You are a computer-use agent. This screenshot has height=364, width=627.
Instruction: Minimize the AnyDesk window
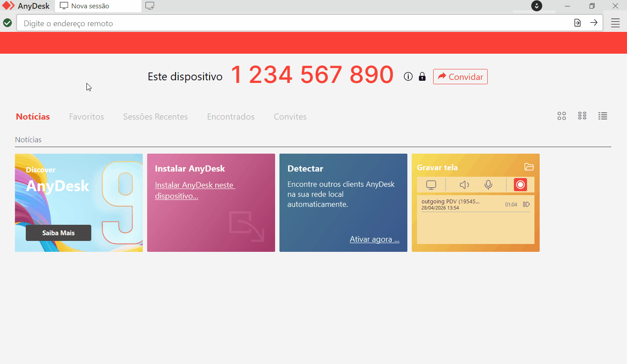pyautogui.click(x=568, y=6)
